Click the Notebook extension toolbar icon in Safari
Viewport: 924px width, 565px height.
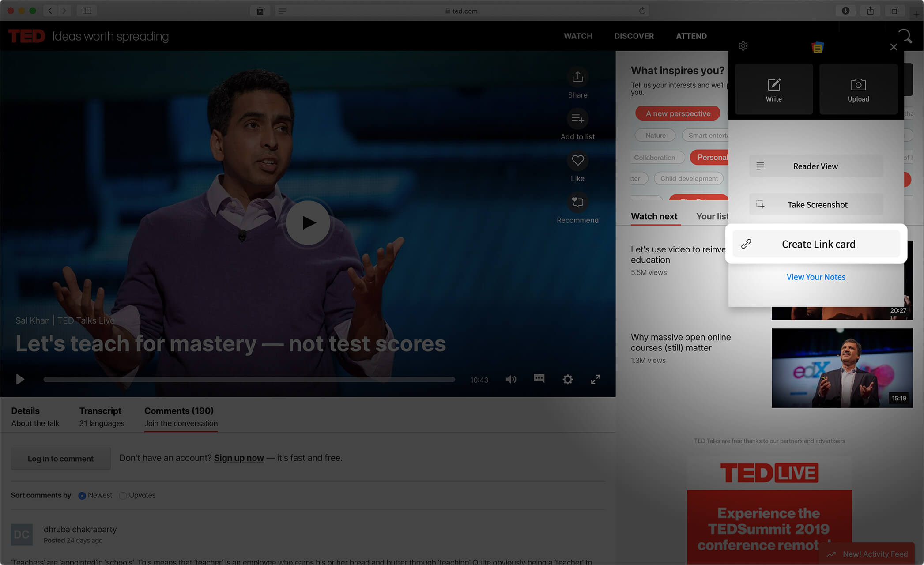(x=260, y=11)
